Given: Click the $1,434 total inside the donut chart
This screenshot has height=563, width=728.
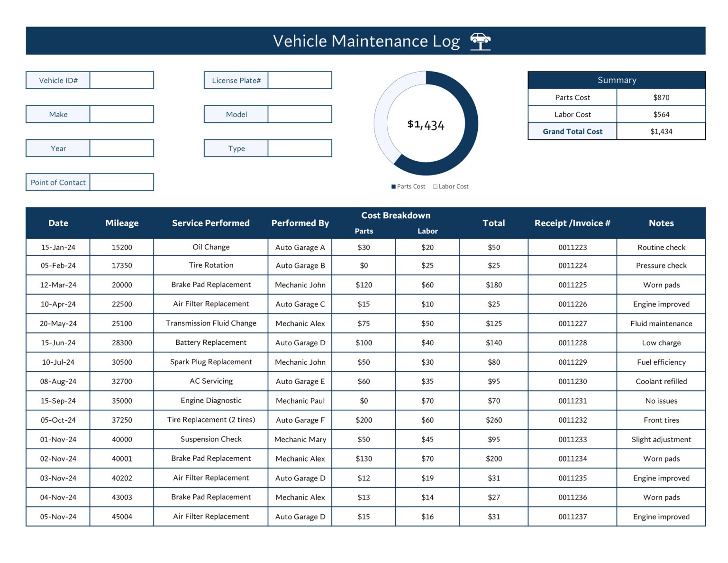Looking at the screenshot, I should point(426,125).
